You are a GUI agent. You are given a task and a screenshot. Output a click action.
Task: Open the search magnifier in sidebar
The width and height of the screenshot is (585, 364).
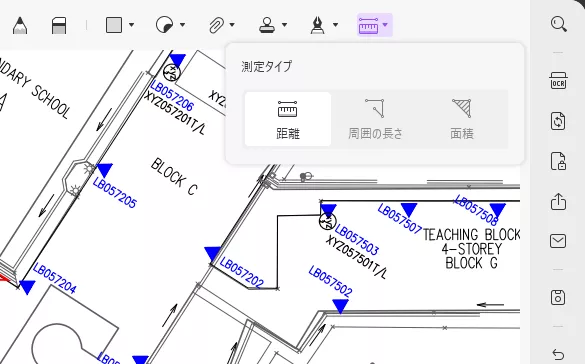[x=559, y=24]
